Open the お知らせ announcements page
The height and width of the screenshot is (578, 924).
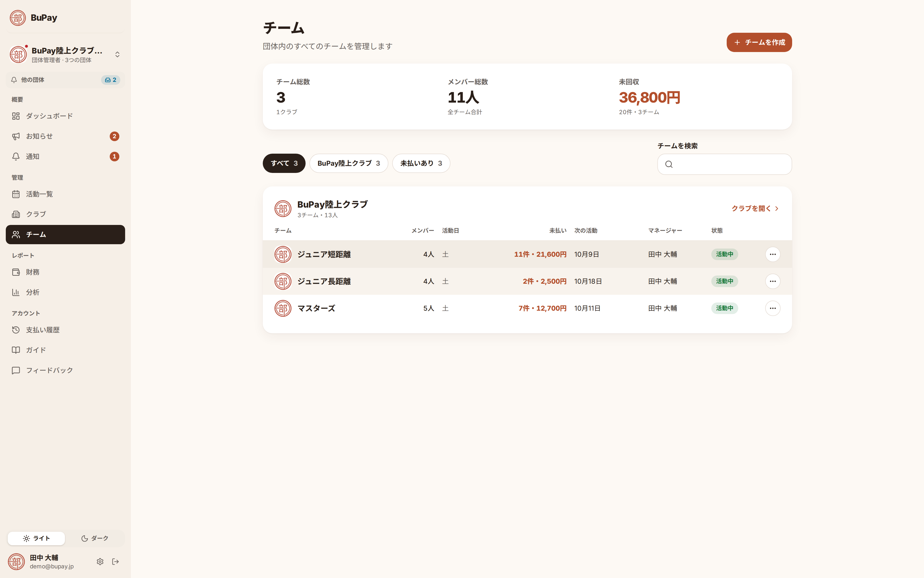click(65, 136)
